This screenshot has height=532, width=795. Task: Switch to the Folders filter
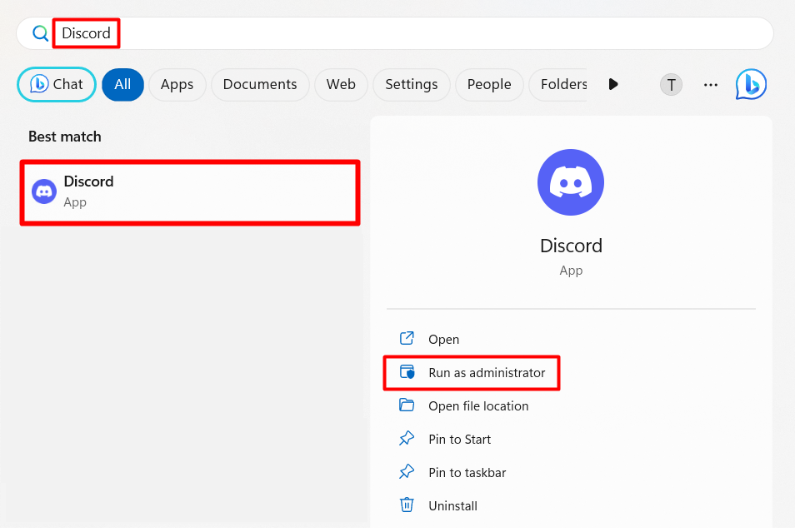(x=560, y=85)
